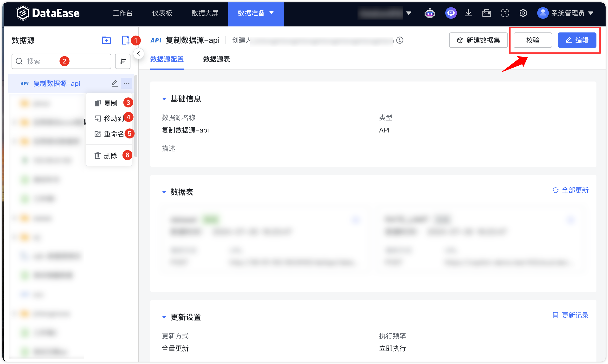Click the 校验 validation button
Image resolution: width=608 pixels, height=364 pixels.
532,40
